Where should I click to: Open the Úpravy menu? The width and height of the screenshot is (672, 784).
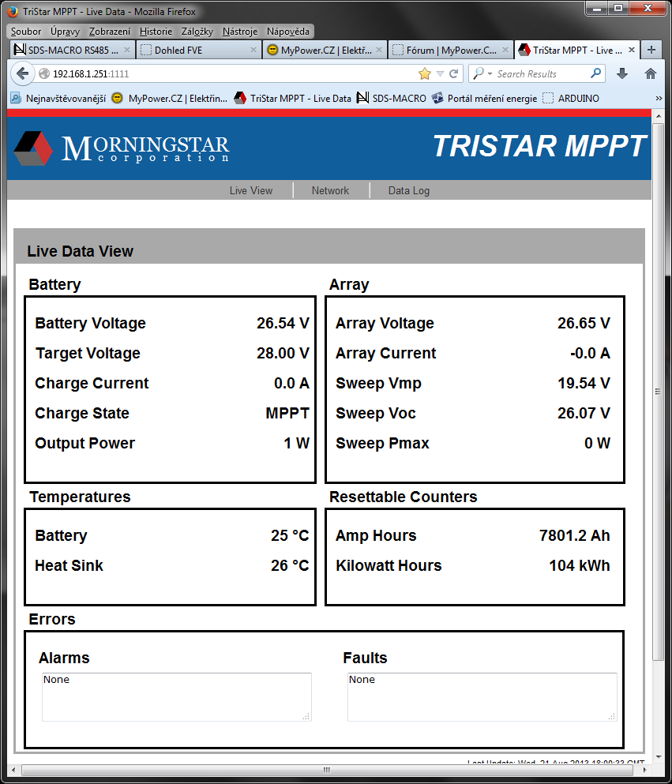pos(65,32)
